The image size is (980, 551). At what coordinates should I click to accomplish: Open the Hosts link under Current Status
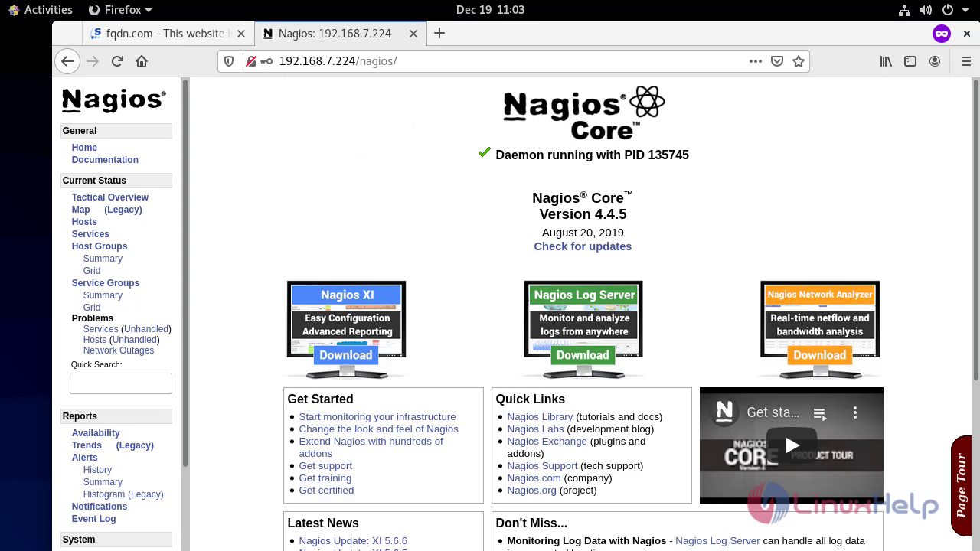[x=84, y=222]
